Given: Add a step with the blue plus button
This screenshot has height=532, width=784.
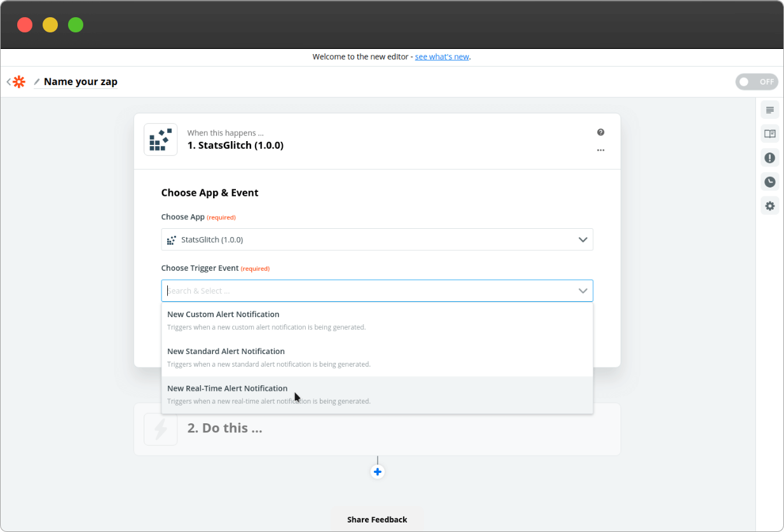Looking at the screenshot, I should click(x=378, y=472).
